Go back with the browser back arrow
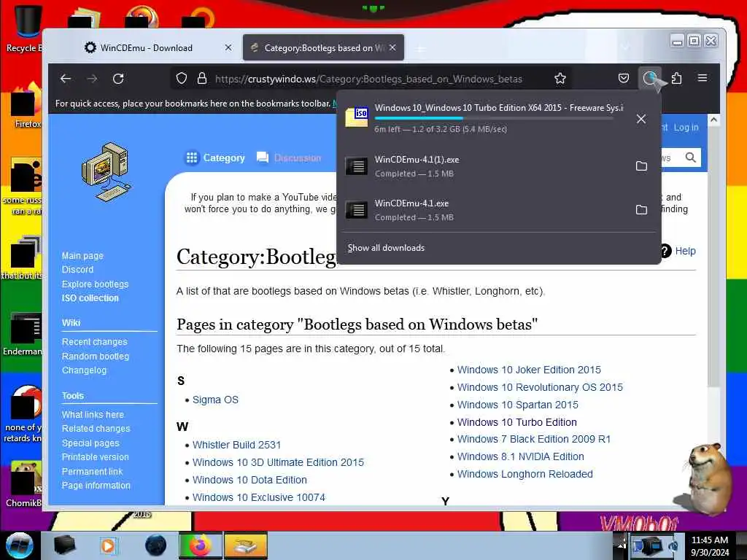The width and height of the screenshot is (747, 560). pos(66,79)
